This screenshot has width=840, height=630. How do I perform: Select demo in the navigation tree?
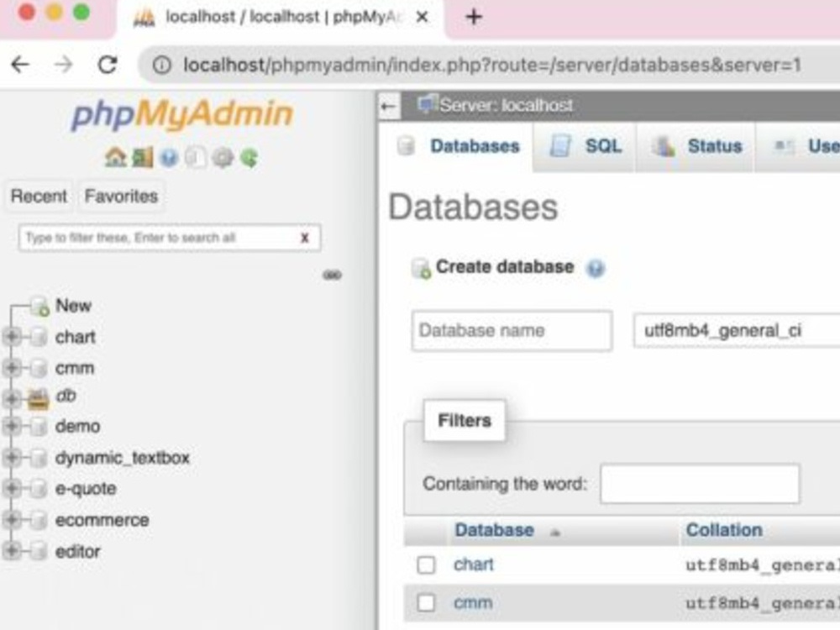pos(77,427)
